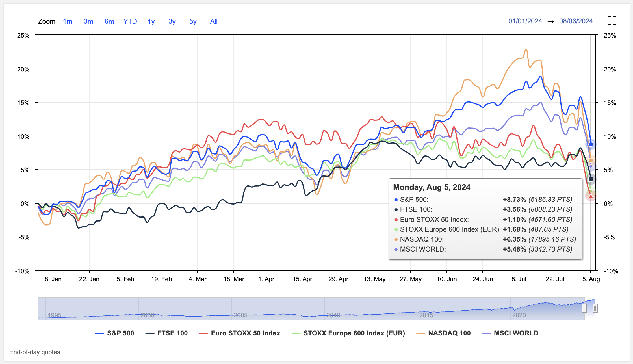633x364 pixels.
Task: Click tooltip value +8.73% for S&P 500
Action: 514,200
